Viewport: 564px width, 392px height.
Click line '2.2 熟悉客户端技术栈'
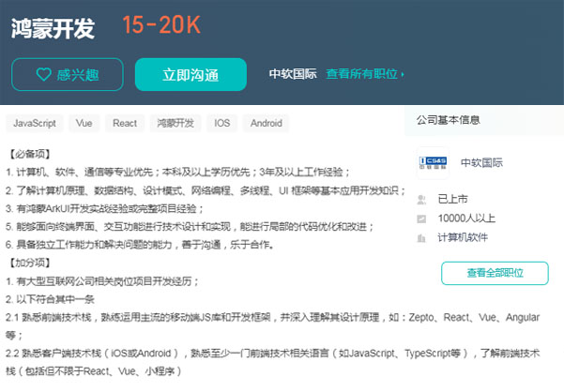pyautogui.click(x=273, y=362)
